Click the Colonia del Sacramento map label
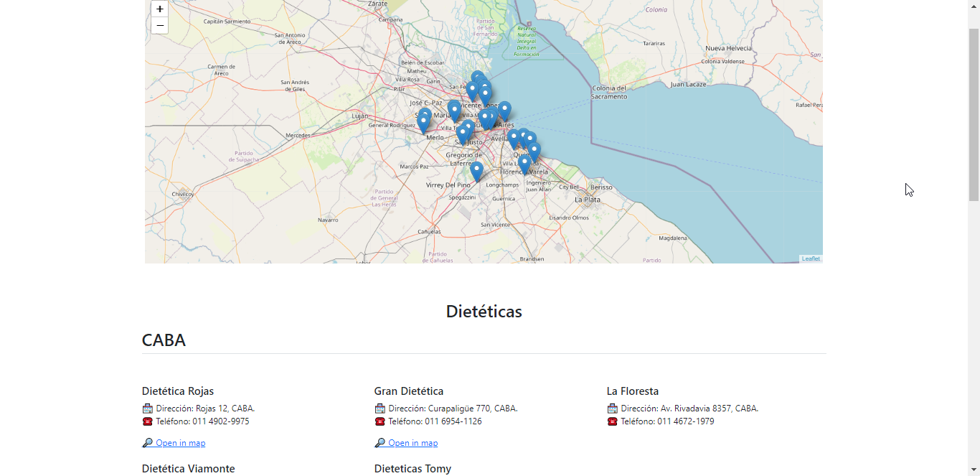Viewport: 980px width, 476px height. (x=609, y=92)
